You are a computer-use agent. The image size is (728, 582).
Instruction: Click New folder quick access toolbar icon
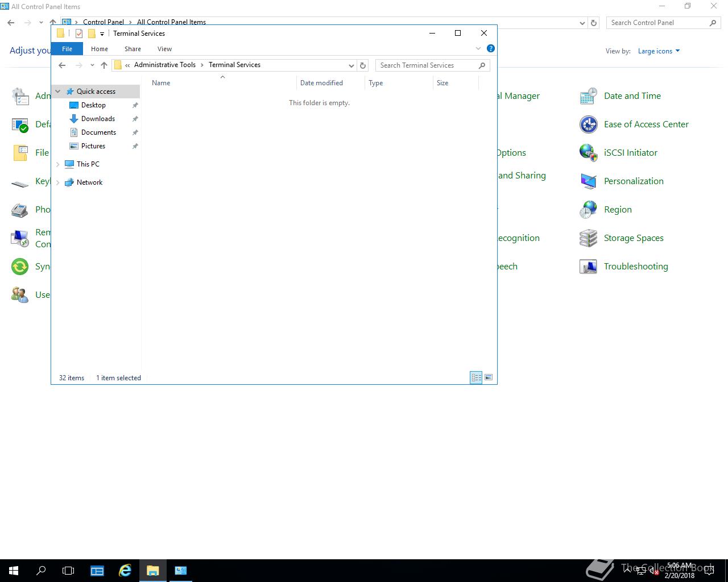pos(92,34)
